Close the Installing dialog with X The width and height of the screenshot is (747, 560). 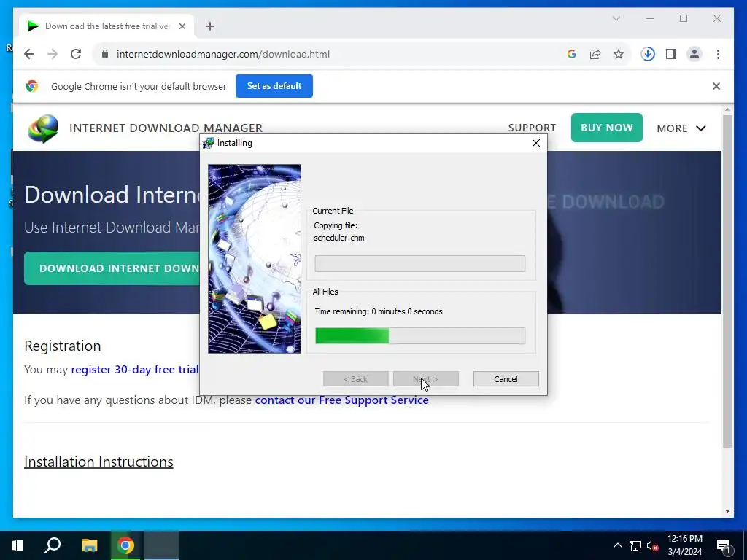point(536,143)
